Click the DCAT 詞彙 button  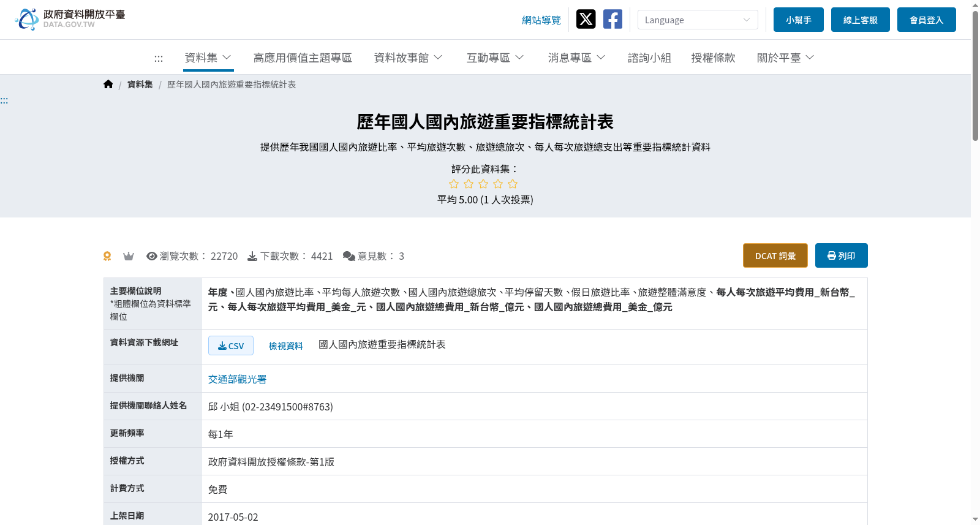775,255
